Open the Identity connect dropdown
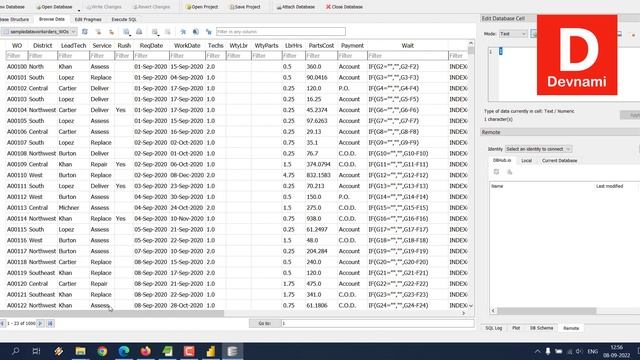 click(538, 149)
